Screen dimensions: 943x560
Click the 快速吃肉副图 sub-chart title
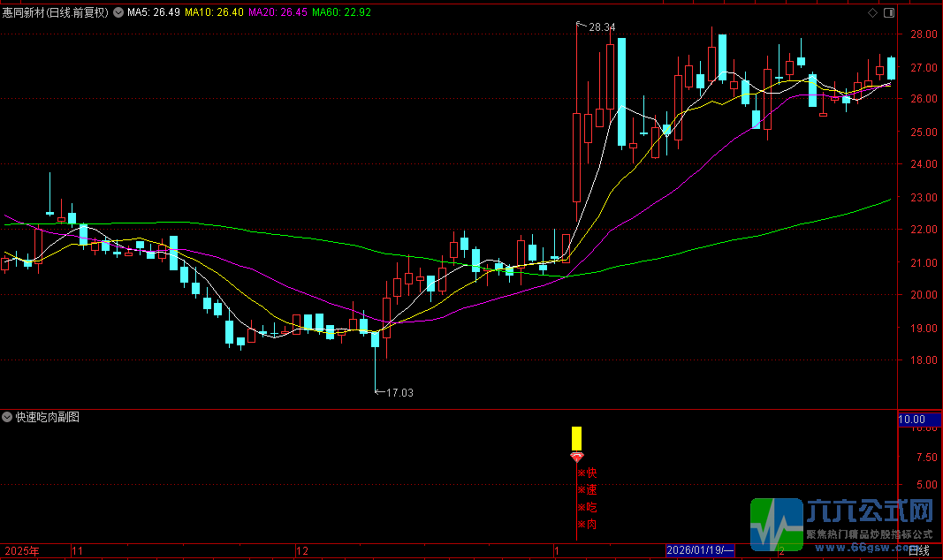[48, 417]
